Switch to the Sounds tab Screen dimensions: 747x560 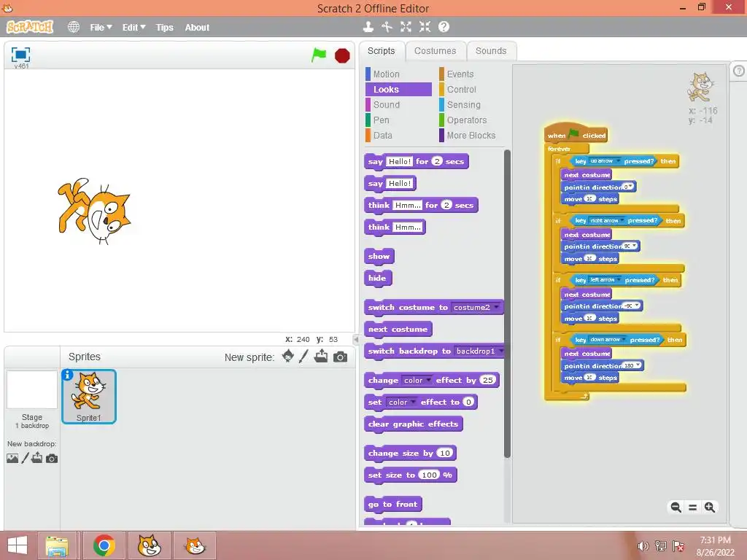pos(491,51)
